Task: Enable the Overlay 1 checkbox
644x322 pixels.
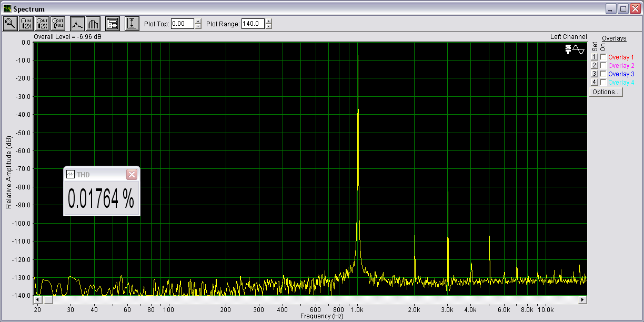Action: (x=603, y=57)
